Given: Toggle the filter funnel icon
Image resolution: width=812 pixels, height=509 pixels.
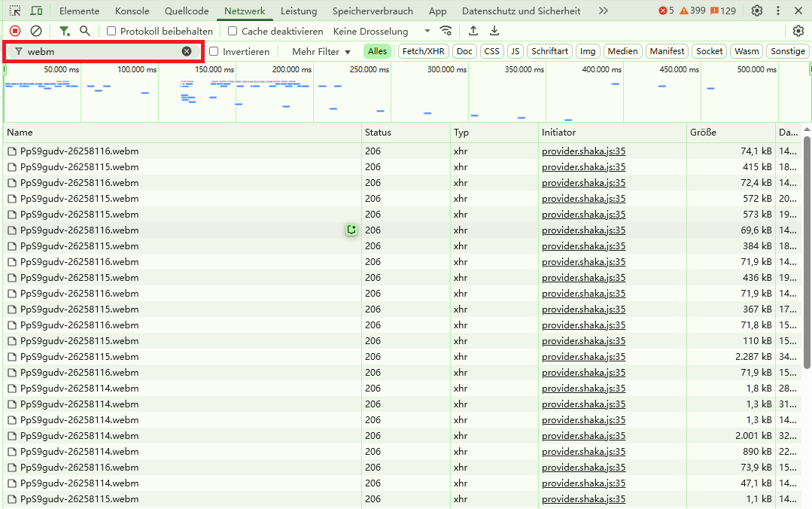Looking at the screenshot, I should (x=65, y=31).
